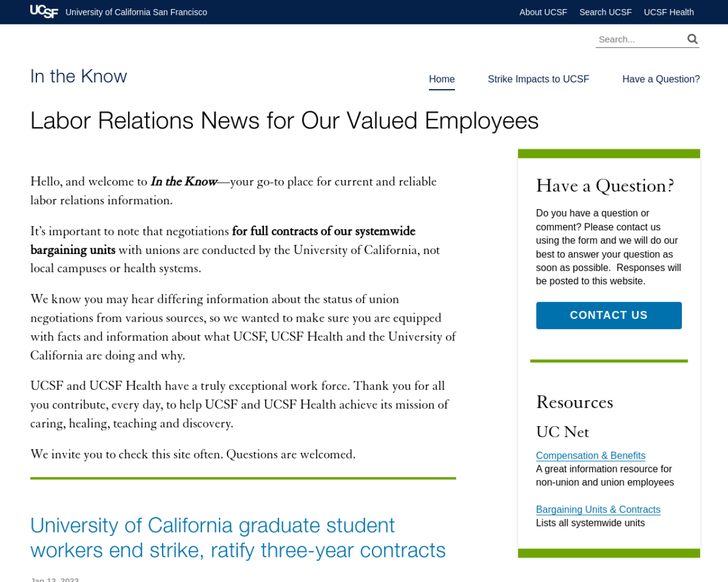Click the Have a Question? sidebar heading
Image resolution: width=728 pixels, height=582 pixels.
pos(605,186)
